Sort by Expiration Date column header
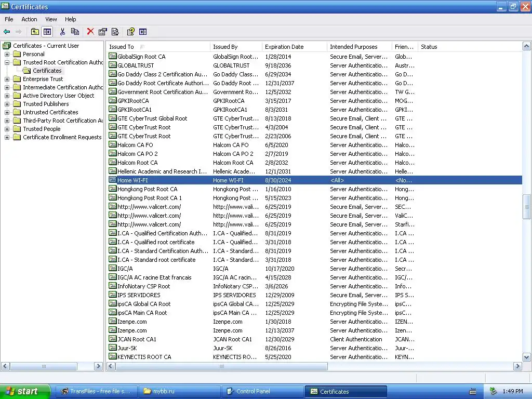Viewport: 532px width, 399px height. point(295,47)
